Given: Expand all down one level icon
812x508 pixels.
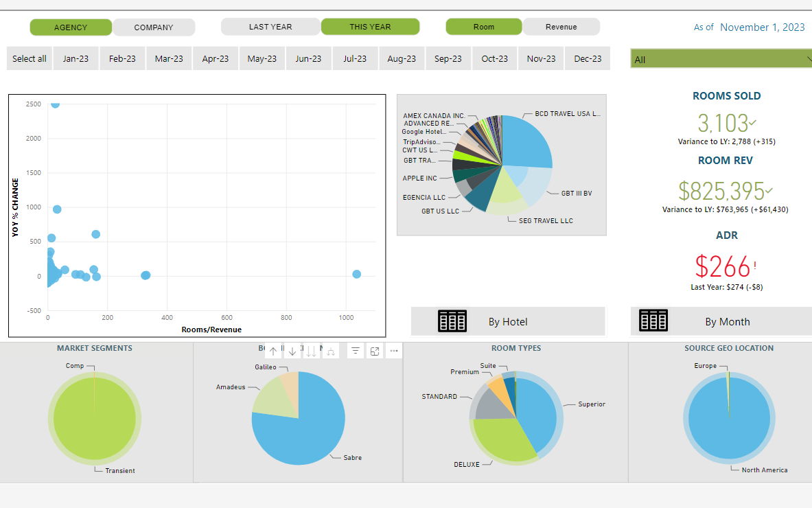Looking at the screenshot, I should pyautogui.click(x=331, y=351).
